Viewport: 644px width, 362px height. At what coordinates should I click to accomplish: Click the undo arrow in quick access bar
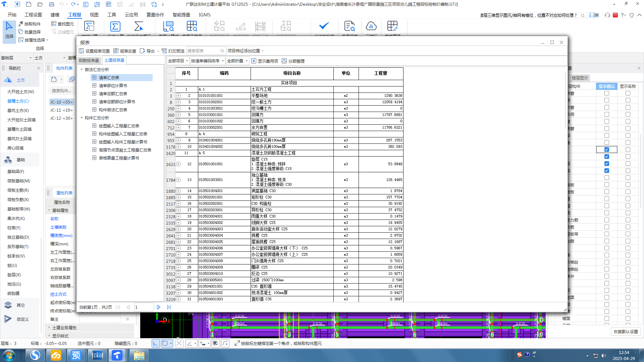pyautogui.click(x=61, y=4)
